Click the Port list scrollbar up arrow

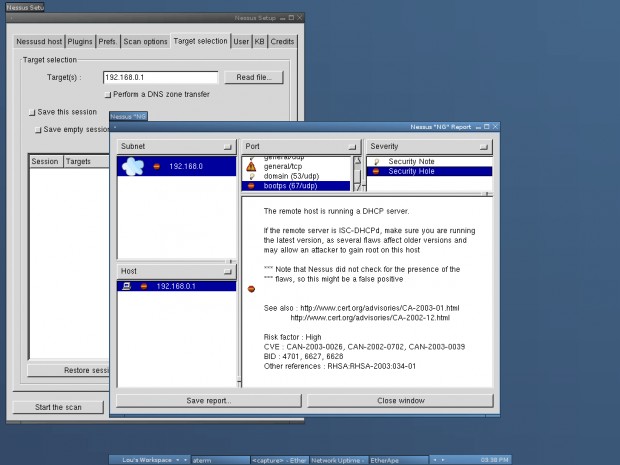pyautogui.click(x=357, y=161)
